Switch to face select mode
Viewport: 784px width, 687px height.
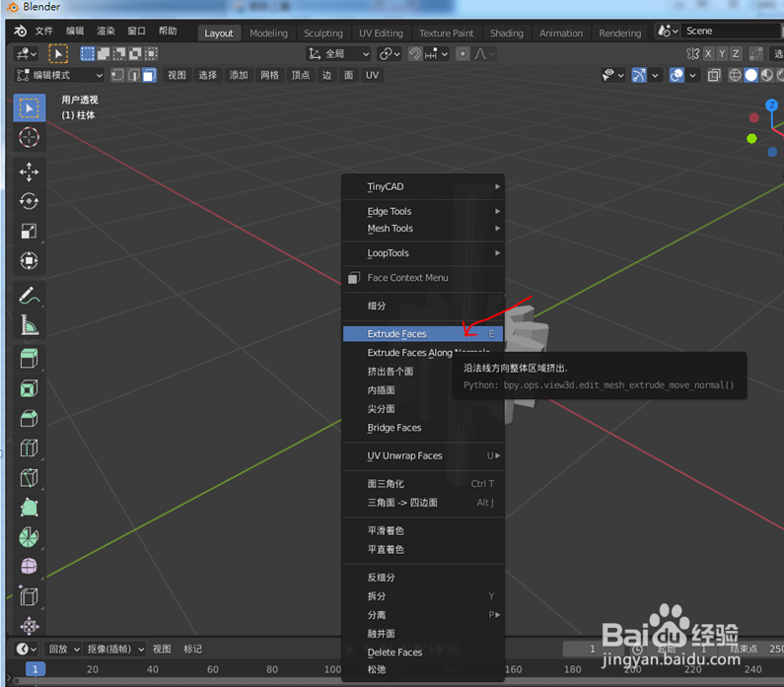pyautogui.click(x=150, y=75)
